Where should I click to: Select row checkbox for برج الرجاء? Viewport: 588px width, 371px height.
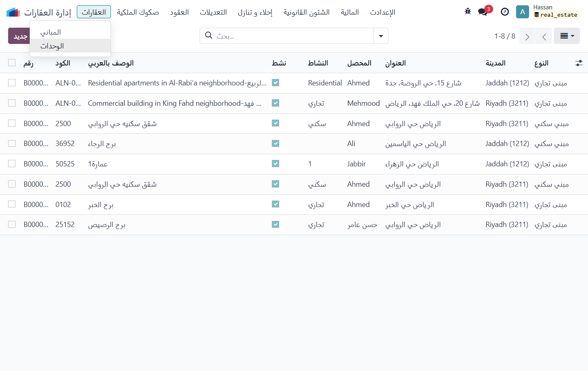tap(12, 143)
